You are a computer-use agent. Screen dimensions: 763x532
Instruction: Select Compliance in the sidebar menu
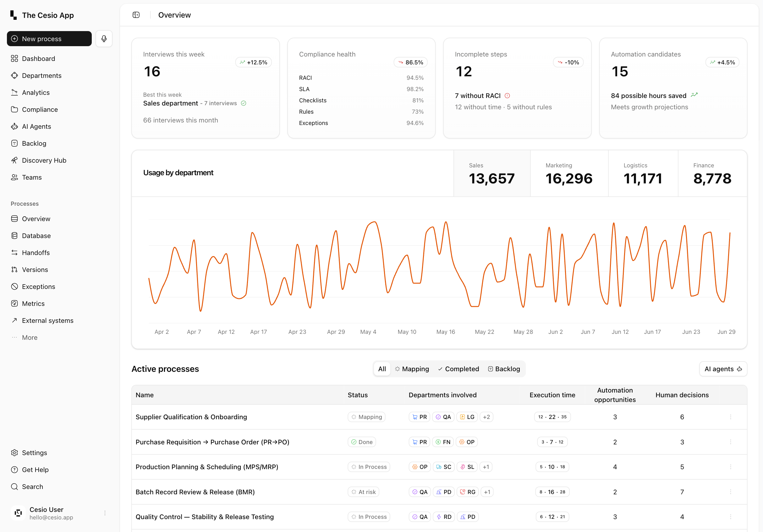tap(40, 109)
